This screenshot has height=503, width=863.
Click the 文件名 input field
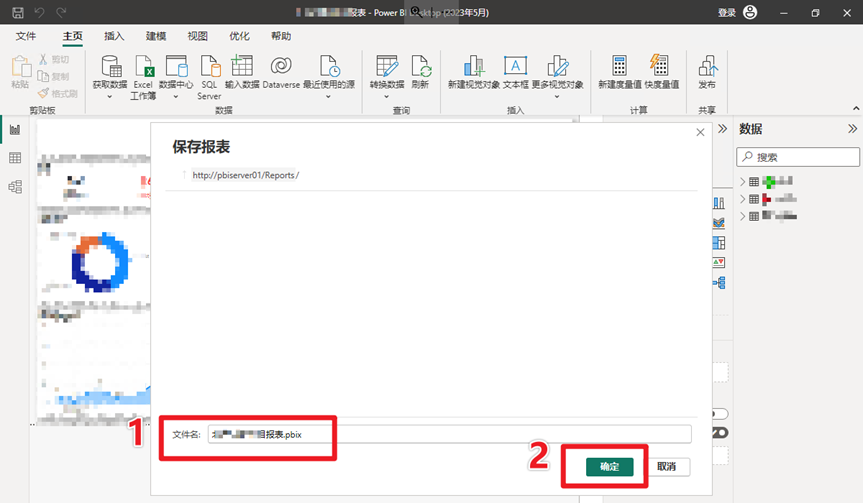click(x=448, y=434)
